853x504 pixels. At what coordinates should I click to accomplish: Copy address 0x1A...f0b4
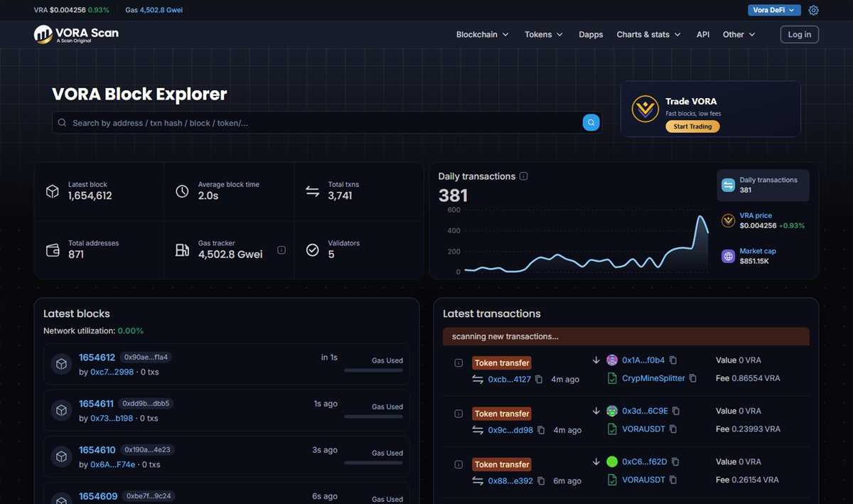673,360
